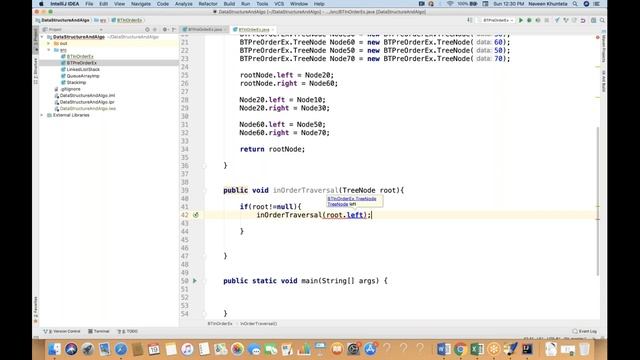Screen dimensions: 640x360
Task: Fold the main method at line 50
Action: [204, 281]
